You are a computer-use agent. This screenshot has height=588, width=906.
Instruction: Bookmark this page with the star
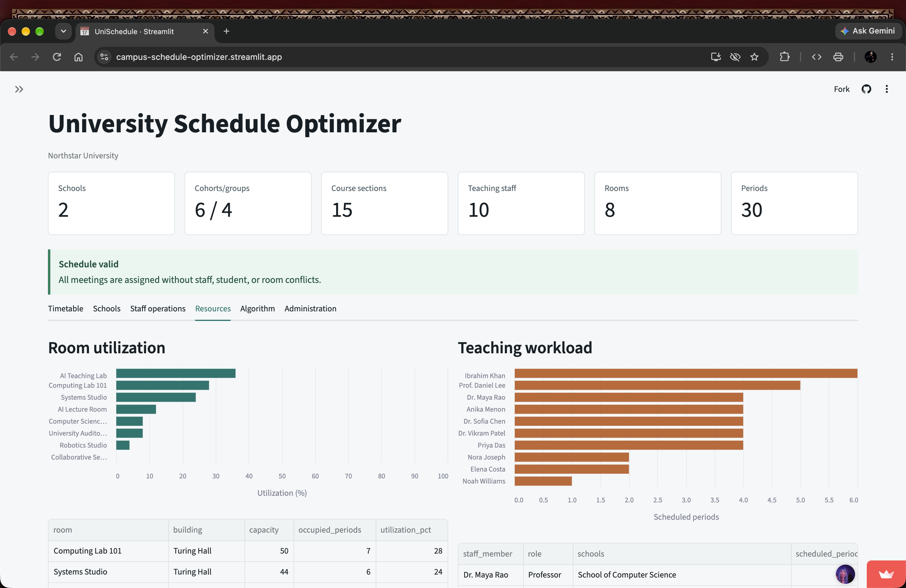point(754,57)
